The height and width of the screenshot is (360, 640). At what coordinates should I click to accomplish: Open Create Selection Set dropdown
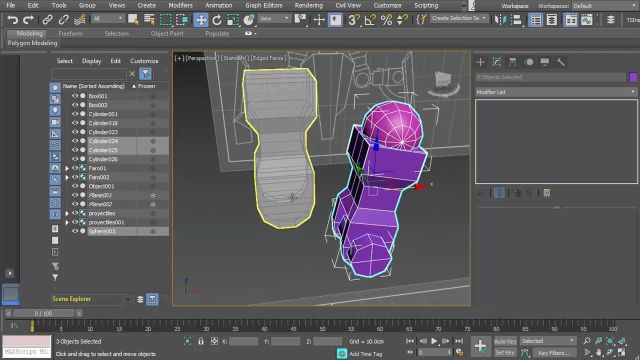click(459, 18)
